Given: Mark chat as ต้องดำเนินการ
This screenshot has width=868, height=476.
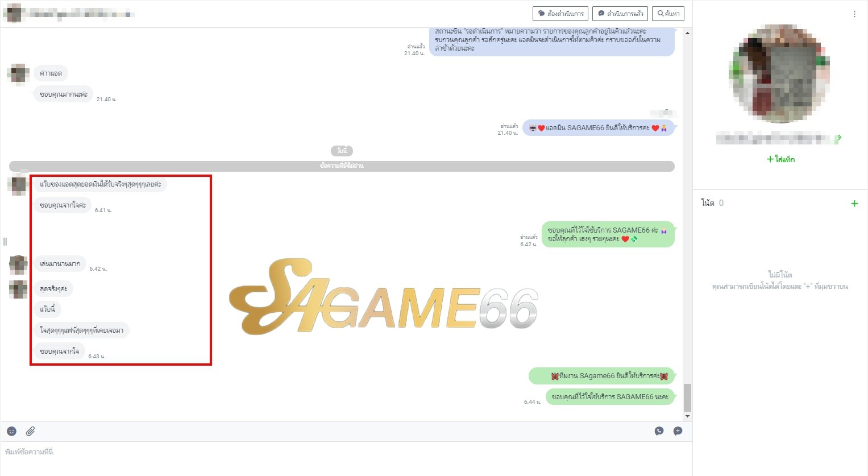Looking at the screenshot, I should pos(560,14).
